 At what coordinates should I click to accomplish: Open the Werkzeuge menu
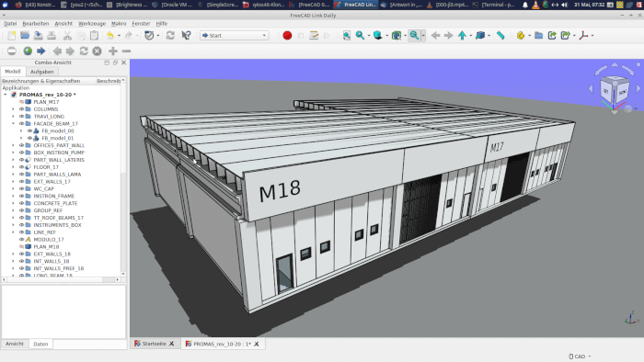pos(92,24)
